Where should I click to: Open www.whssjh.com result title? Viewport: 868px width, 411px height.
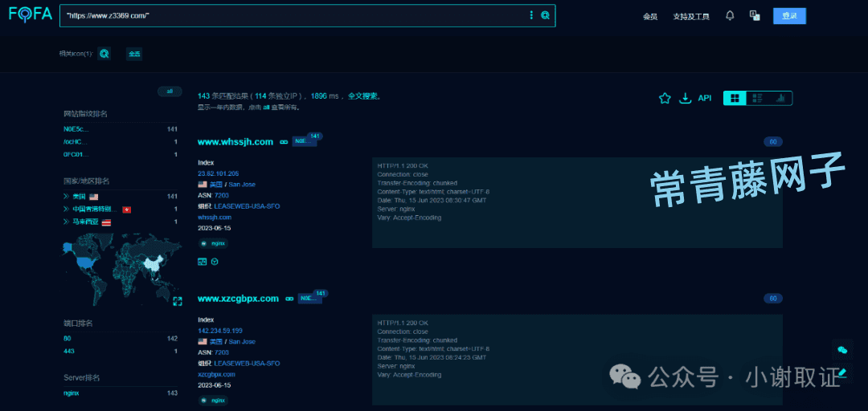tap(235, 141)
